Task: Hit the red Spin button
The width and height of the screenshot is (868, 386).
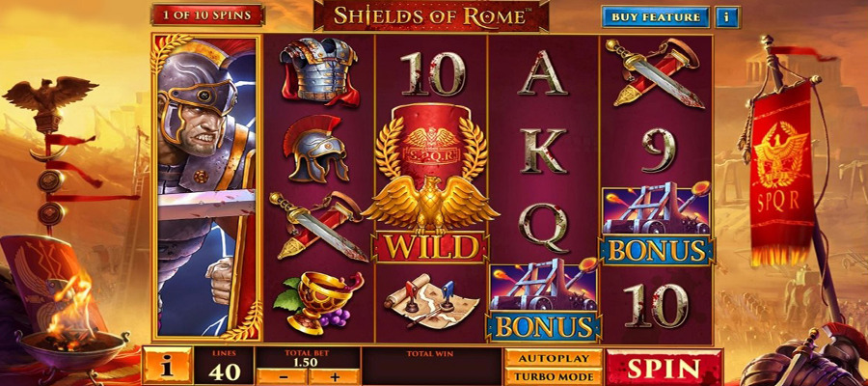Action: 664,367
